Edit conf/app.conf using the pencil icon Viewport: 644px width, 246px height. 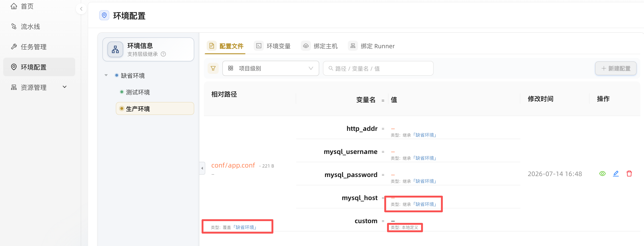click(616, 174)
